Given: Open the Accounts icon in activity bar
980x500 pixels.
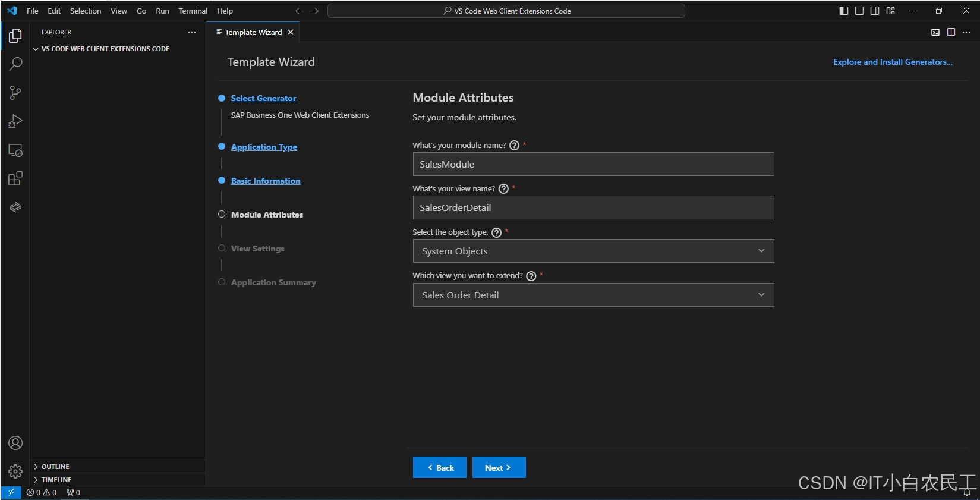Looking at the screenshot, I should click(x=15, y=443).
